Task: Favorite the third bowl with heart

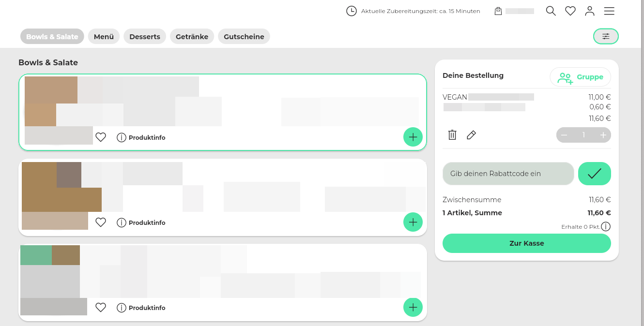Action: click(x=101, y=308)
